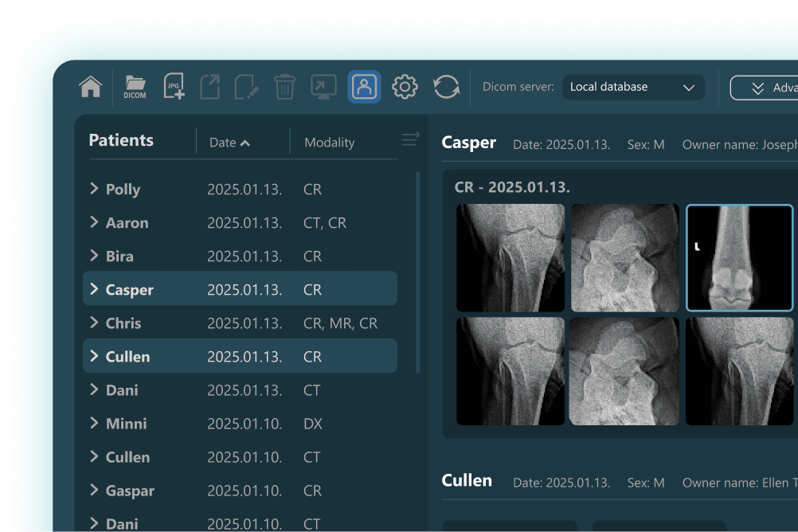Open the Dicom server dropdown
The image size is (798, 532).
click(633, 87)
